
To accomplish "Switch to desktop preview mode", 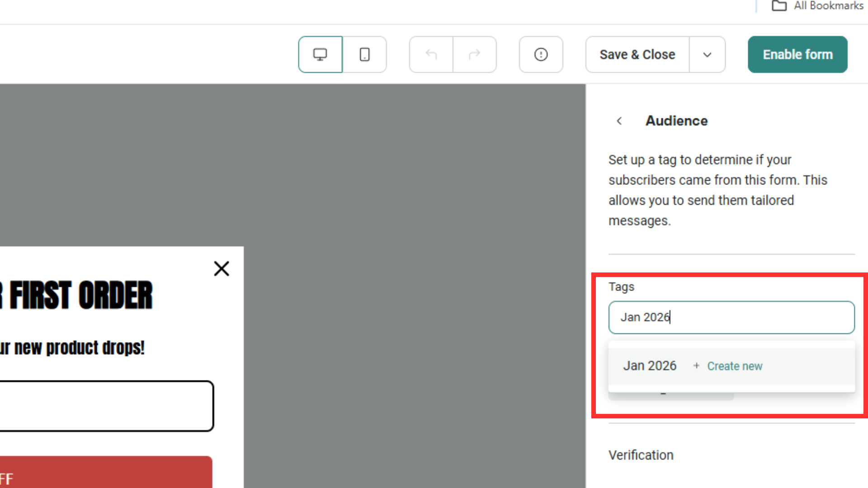I will coord(320,55).
